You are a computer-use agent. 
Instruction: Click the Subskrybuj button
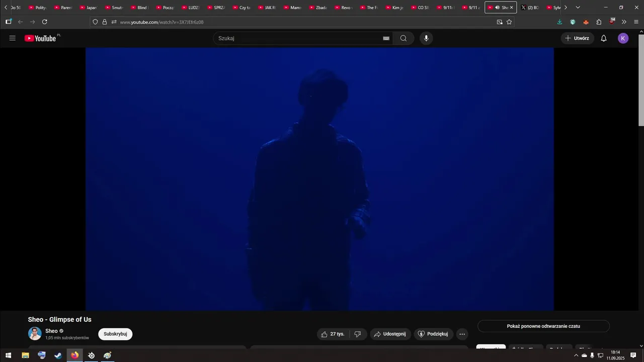coord(115,334)
